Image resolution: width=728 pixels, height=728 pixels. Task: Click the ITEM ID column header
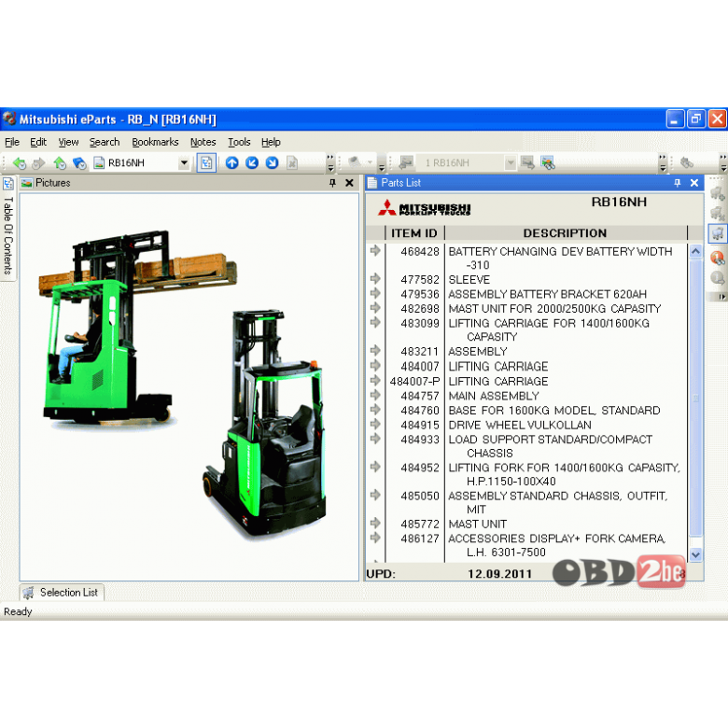[414, 233]
